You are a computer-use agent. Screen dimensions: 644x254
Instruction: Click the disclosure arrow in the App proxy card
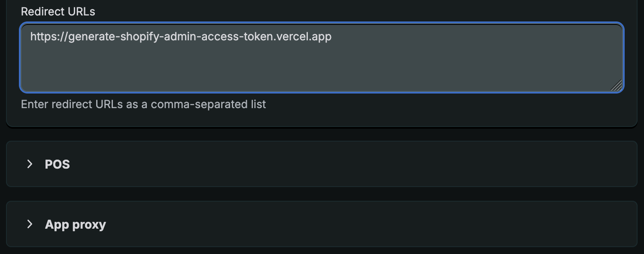(x=29, y=224)
